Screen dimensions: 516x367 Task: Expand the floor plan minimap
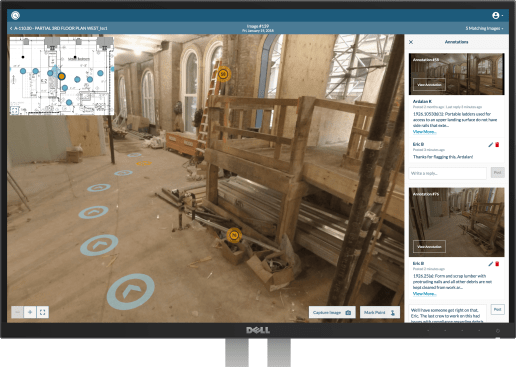(14, 110)
